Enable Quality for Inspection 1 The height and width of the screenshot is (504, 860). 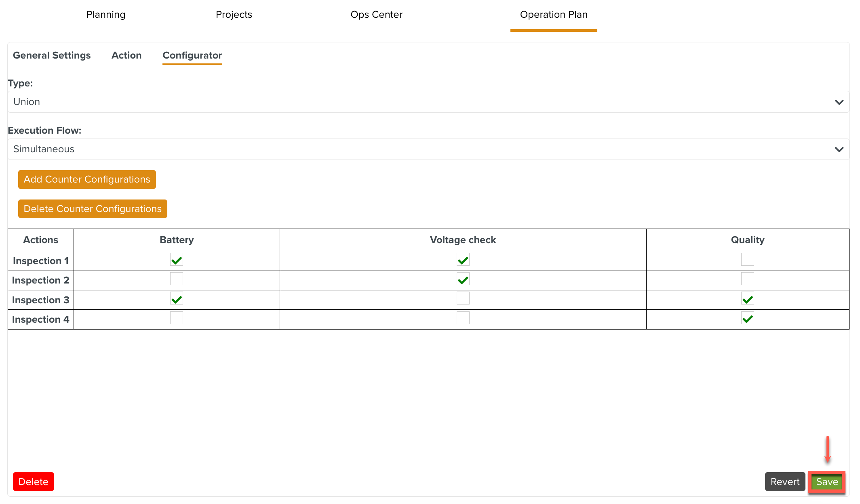[747, 259]
